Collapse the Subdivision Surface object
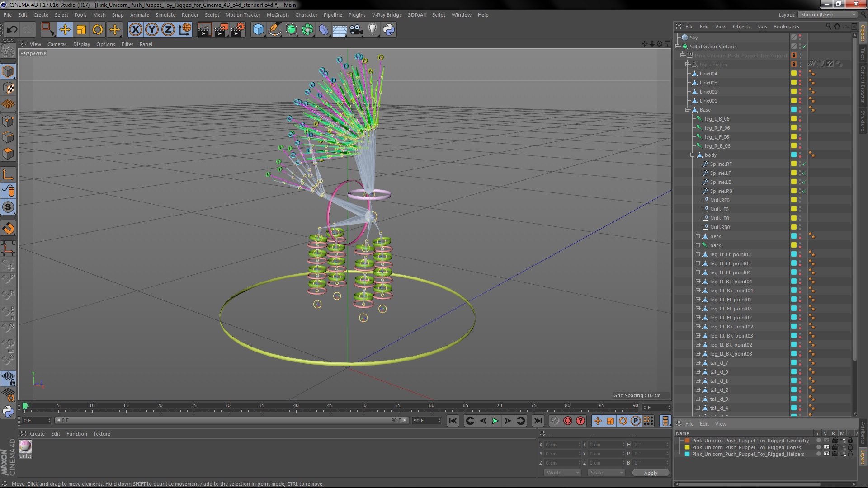Viewport: 868px width, 488px height. [678, 47]
